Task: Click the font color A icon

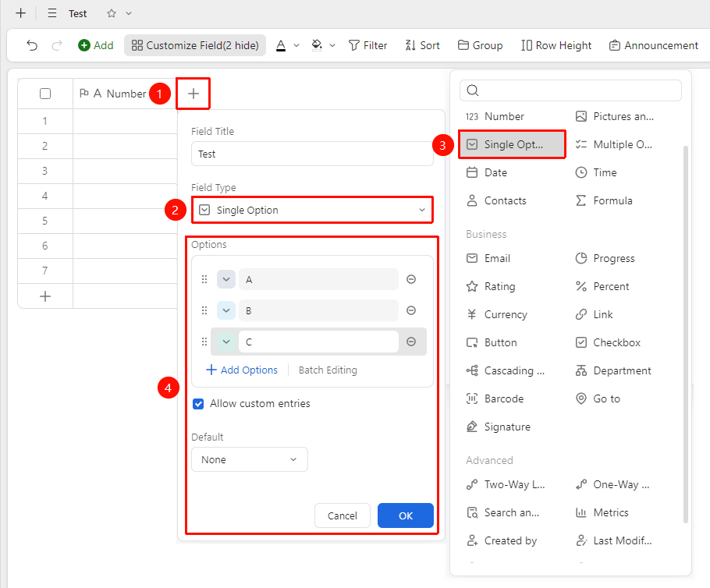Action: (x=281, y=45)
